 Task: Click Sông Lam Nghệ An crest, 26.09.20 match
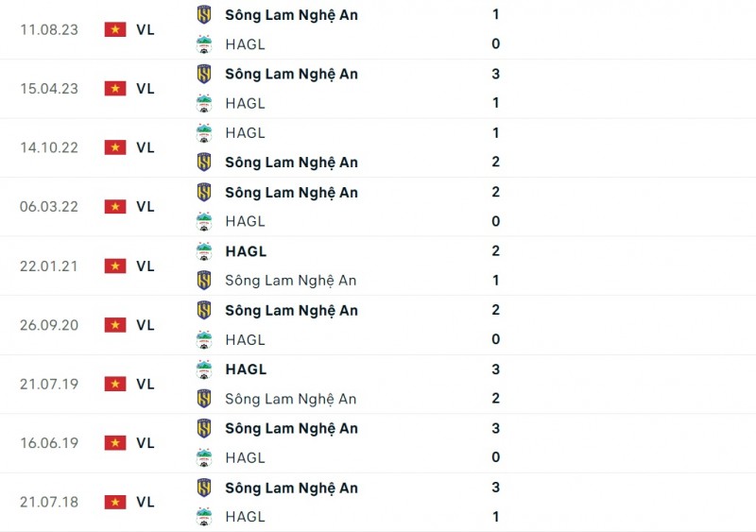203,310
